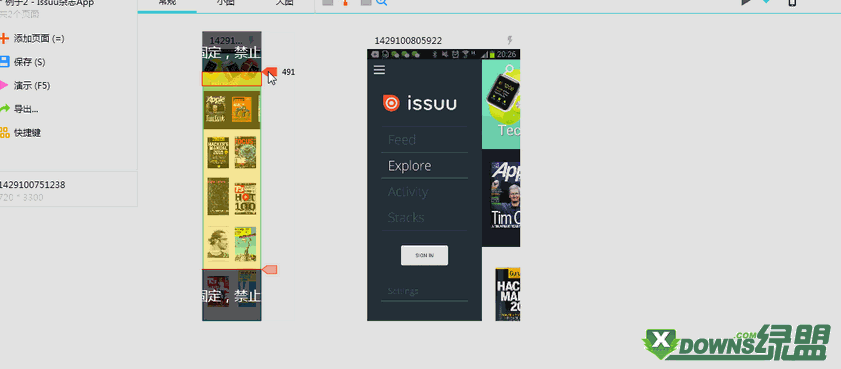
Task: Click the orange plus Add Page icon
Action: (4, 39)
